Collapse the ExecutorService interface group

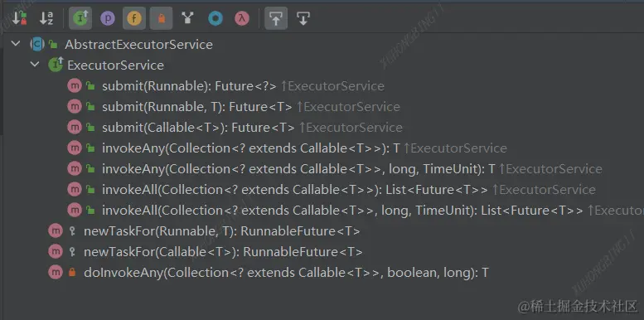click(36, 65)
